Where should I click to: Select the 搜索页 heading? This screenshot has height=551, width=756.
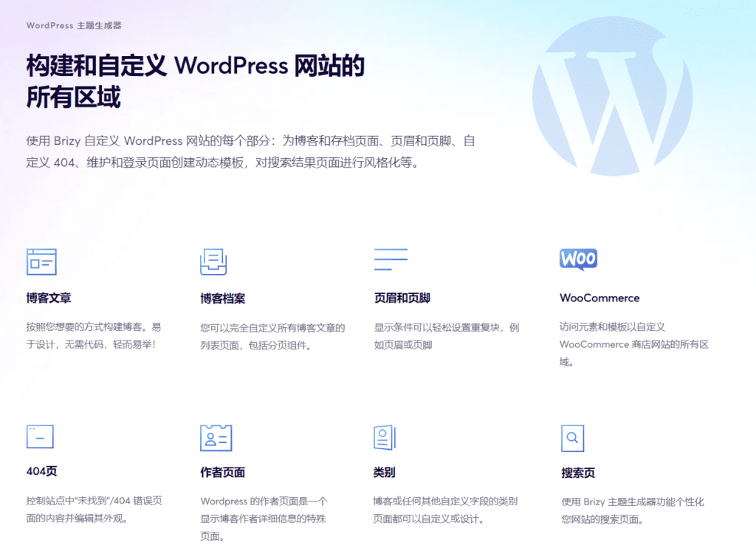click(x=578, y=473)
